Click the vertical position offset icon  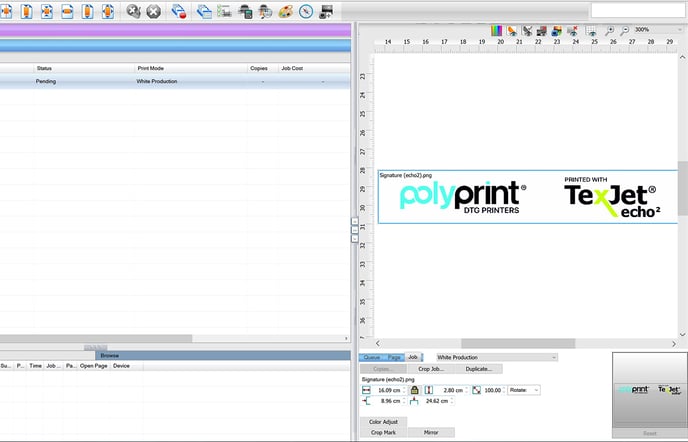pyautogui.click(x=414, y=401)
